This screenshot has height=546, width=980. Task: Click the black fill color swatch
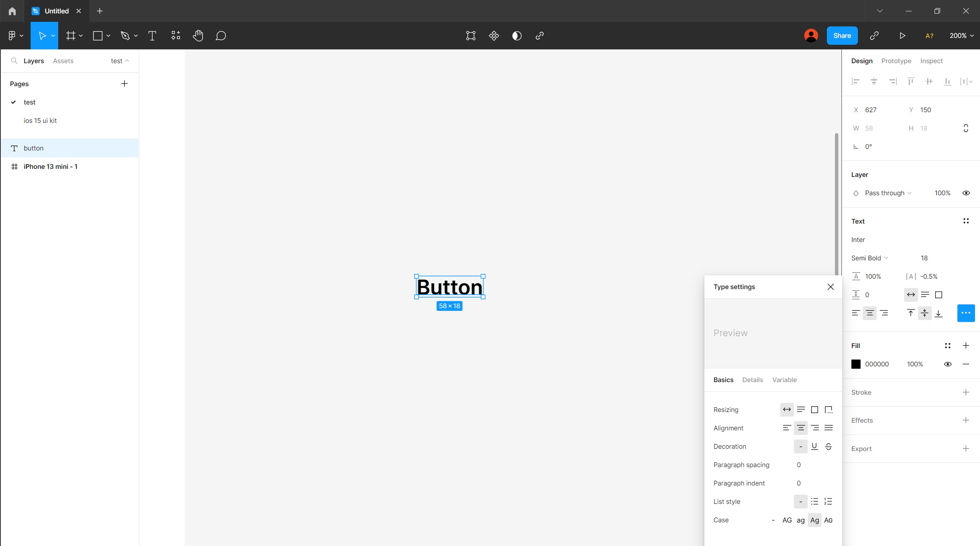(856, 364)
